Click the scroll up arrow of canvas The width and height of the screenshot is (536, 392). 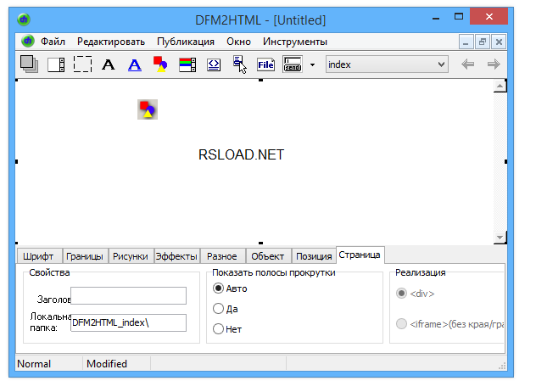(500, 87)
